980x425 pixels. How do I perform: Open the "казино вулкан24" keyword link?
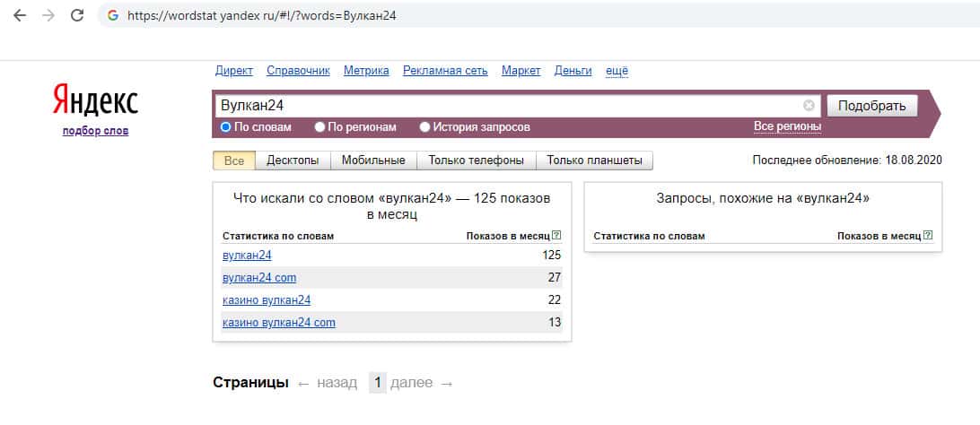[x=267, y=300]
